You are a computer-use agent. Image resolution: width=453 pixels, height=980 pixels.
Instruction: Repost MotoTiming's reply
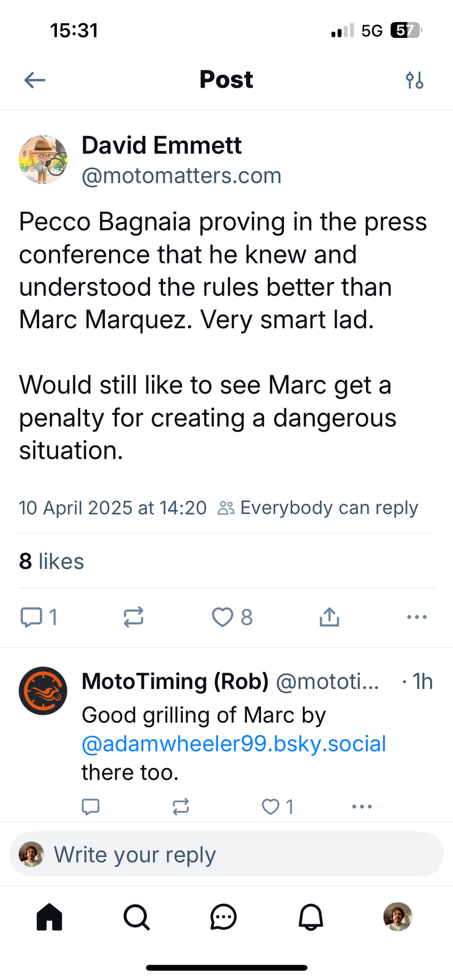(x=181, y=807)
